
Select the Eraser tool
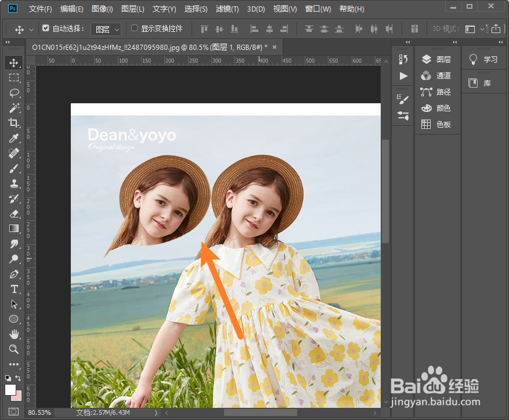pos(14,213)
